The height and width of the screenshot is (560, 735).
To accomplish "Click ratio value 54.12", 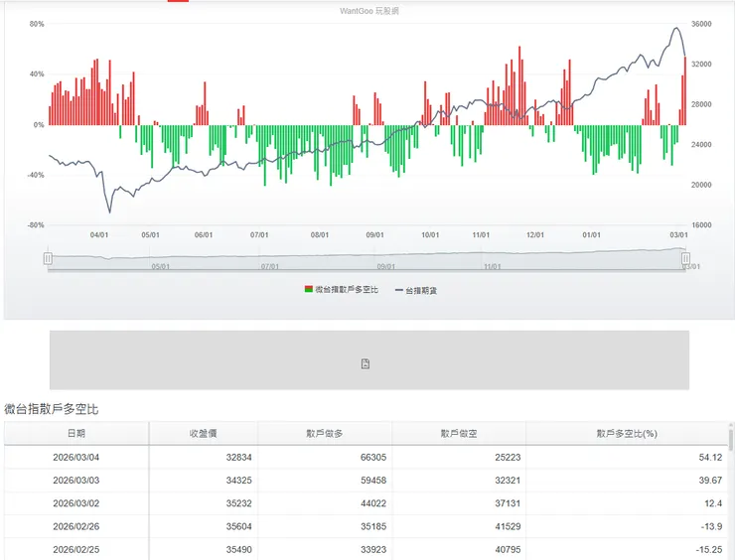I will (710, 458).
